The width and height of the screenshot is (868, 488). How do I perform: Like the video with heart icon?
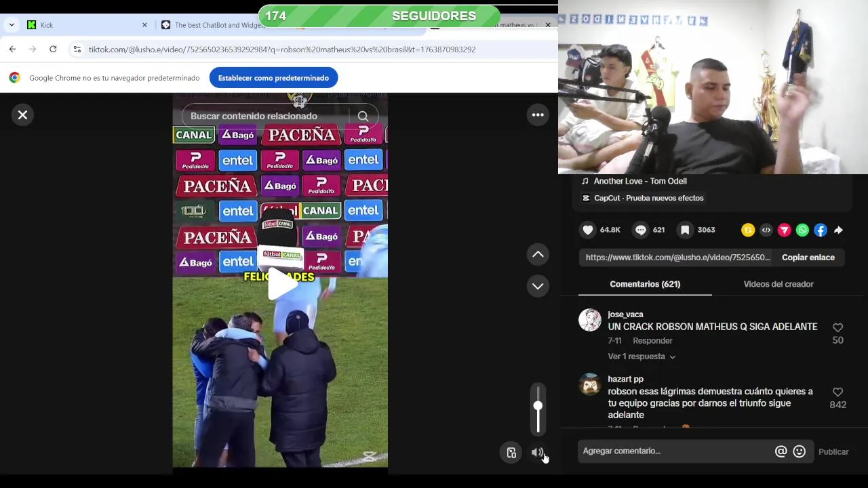click(588, 230)
